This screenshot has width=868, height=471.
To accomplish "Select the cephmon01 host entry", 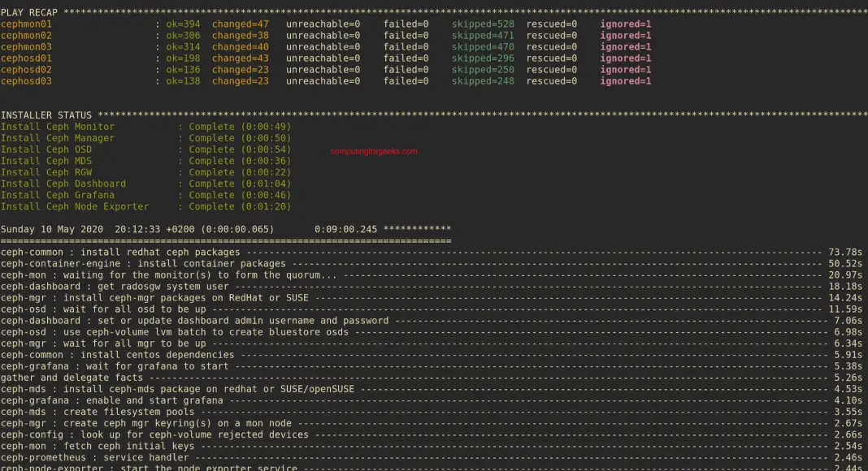I will click(x=24, y=24).
